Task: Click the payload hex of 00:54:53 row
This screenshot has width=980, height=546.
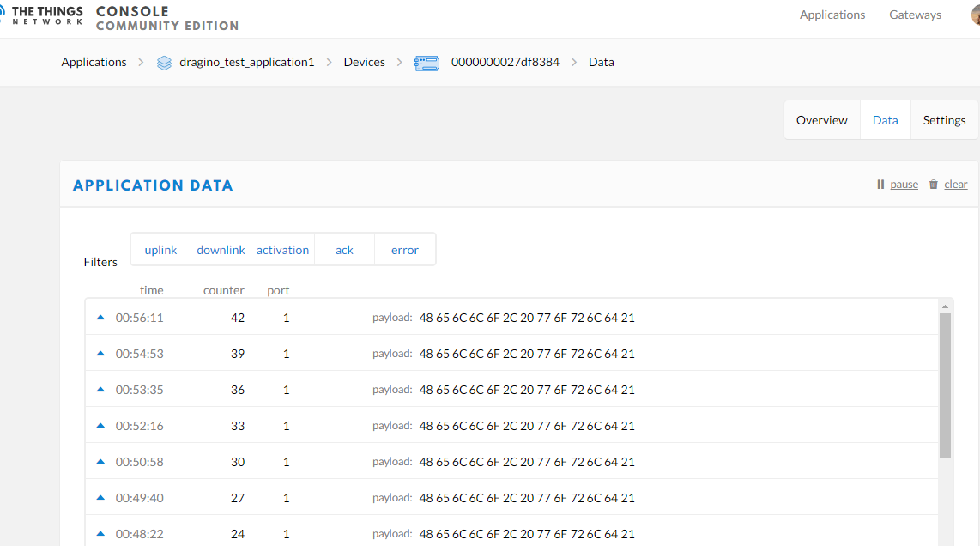Action: (x=527, y=354)
